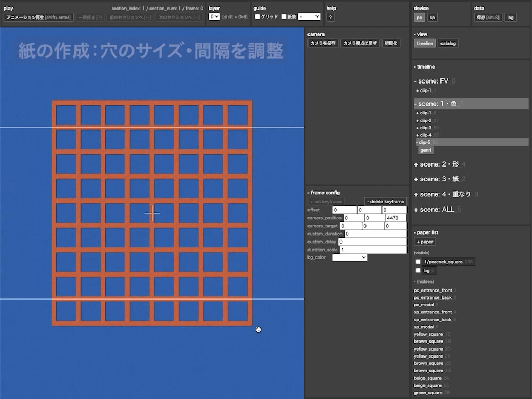Click the 保存 save data button

point(488,18)
